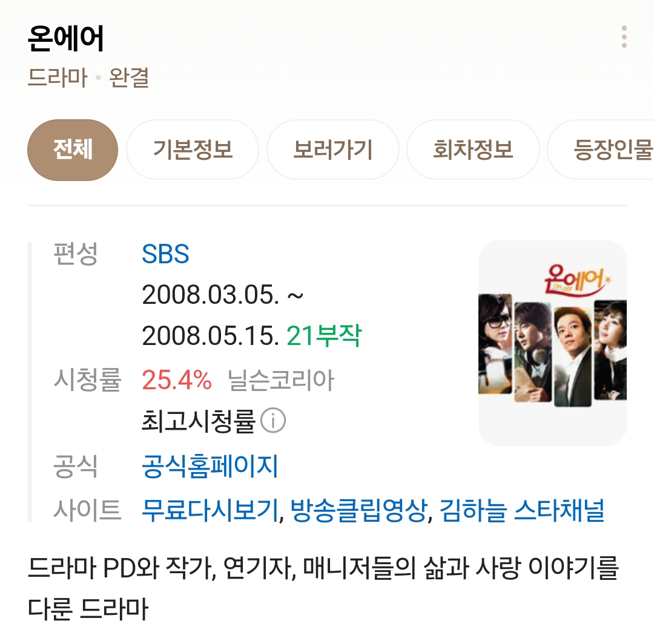The width and height of the screenshot is (654, 644).
Task: Open the SBS broadcaster link
Action: [x=165, y=254]
